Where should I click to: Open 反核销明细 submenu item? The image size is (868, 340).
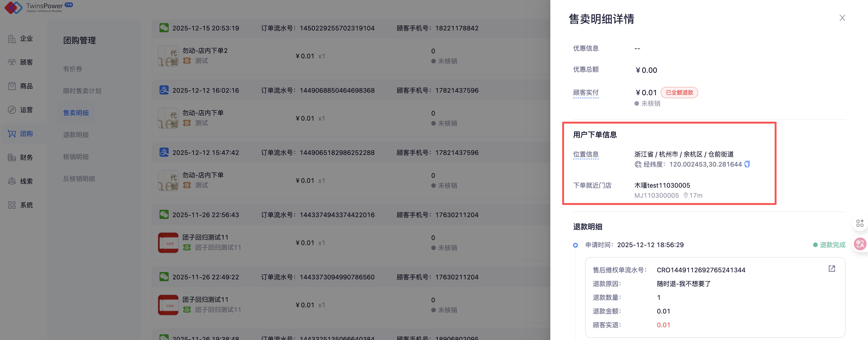pyautogui.click(x=79, y=179)
